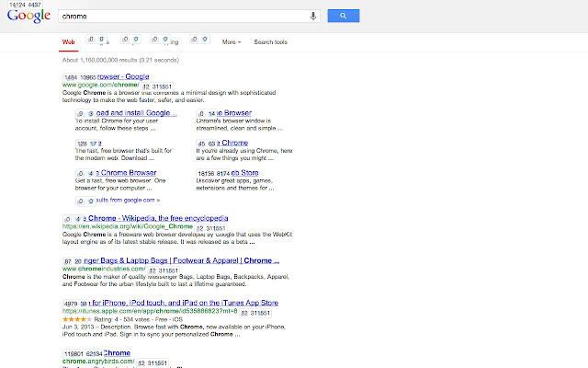Open the More dropdown menu
Image resolution: width=588 pixels, height=368 pixels.
click(232, 42)
